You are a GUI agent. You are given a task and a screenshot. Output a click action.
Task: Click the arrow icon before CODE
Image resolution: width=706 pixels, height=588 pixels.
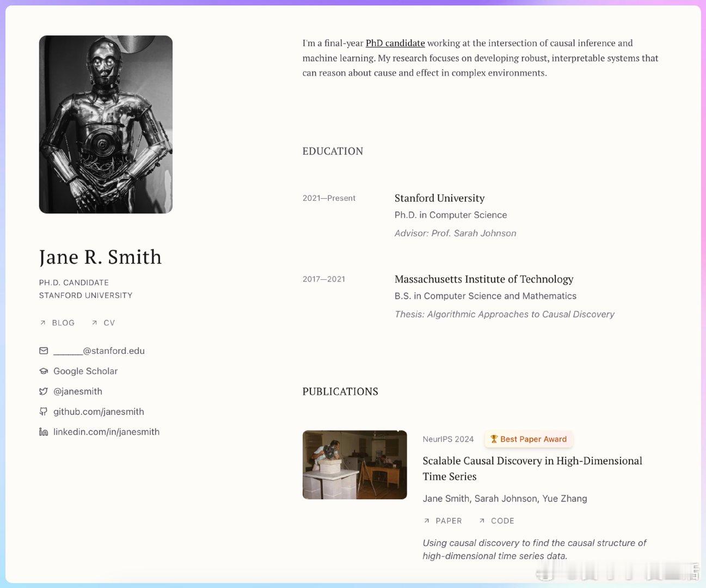point(482,520)
